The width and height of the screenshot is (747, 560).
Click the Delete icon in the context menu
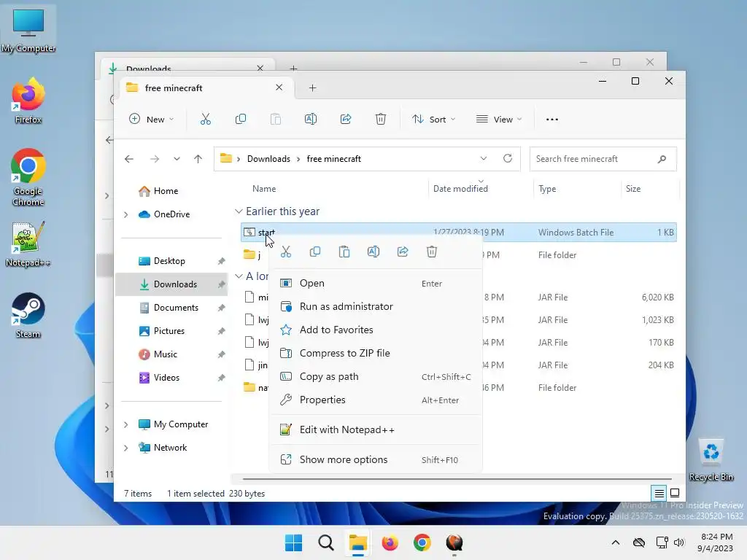(x=432, y=252)
